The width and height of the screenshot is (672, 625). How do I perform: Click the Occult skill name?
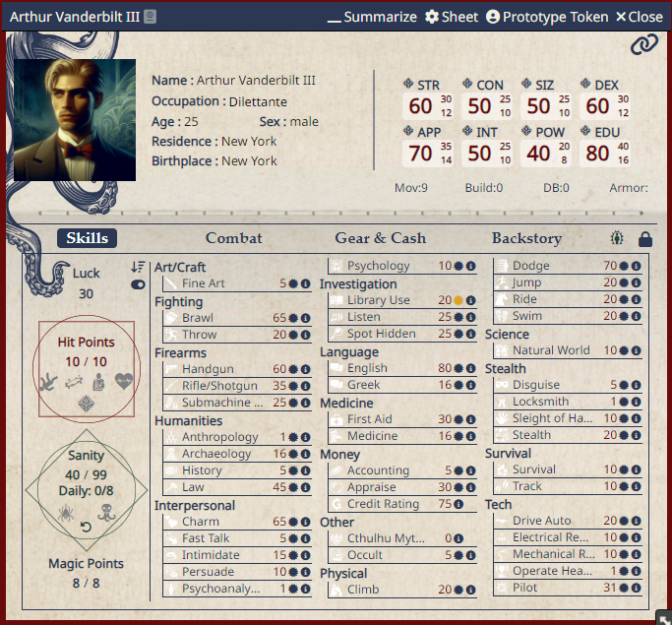click(x=365, y=555)
